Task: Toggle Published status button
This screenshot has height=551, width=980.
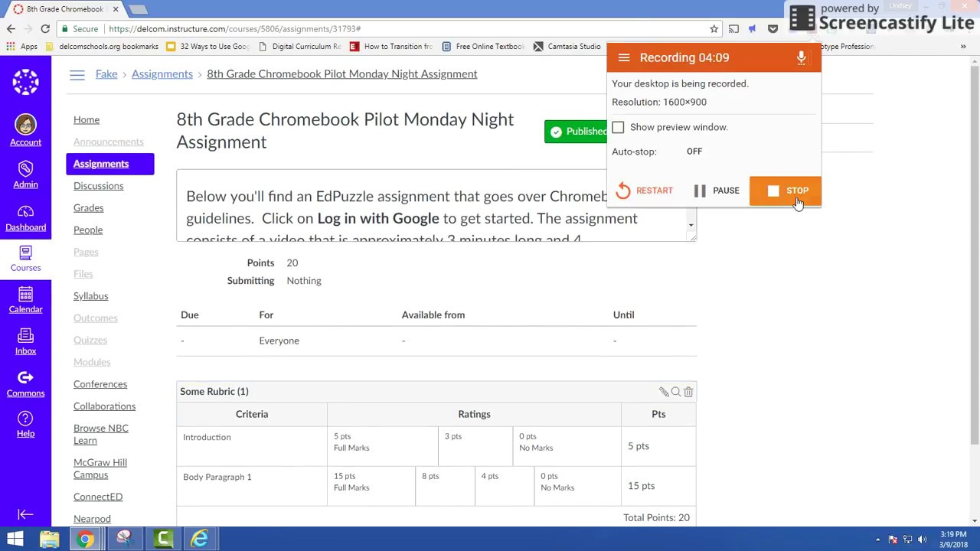Action: [576, 132]
